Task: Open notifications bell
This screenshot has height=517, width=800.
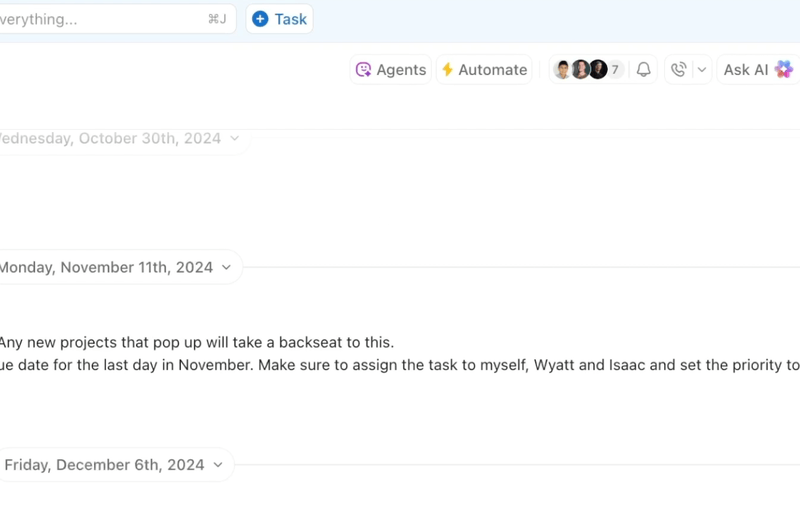Action: tap(644, 70)
